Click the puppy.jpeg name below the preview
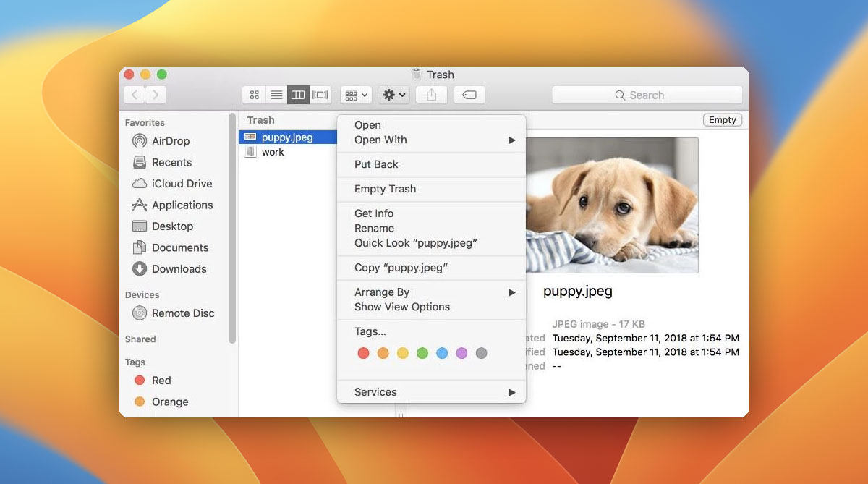 click(x=578, y=292)
